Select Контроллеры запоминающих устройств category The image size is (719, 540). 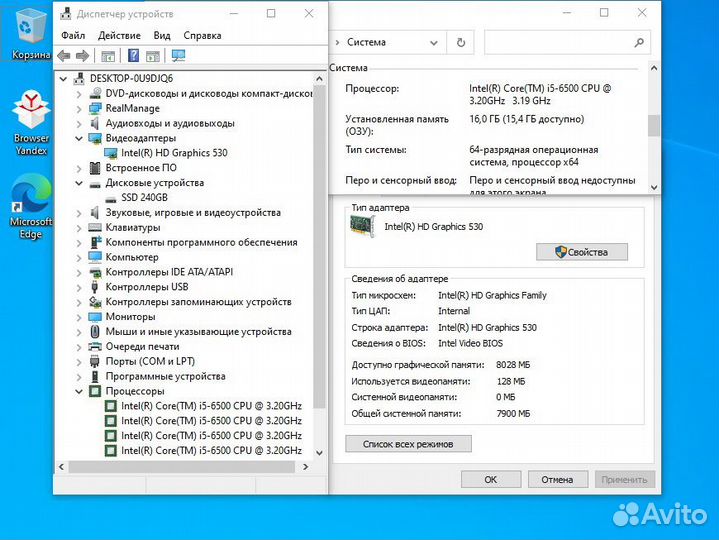(199, 302)
